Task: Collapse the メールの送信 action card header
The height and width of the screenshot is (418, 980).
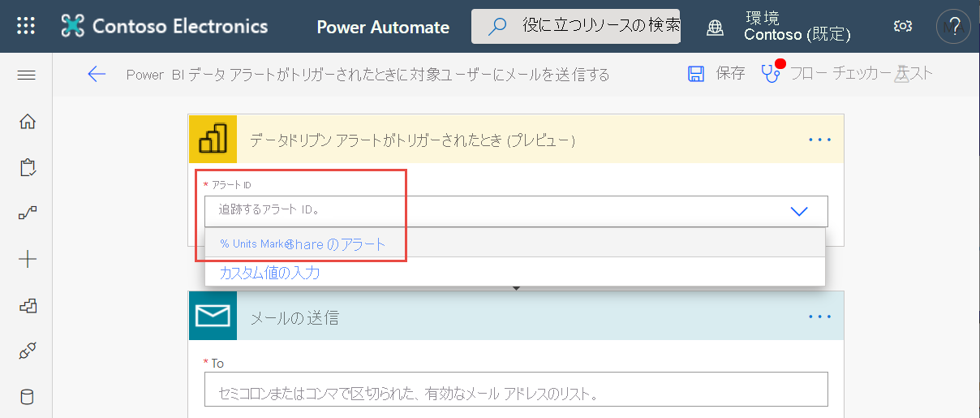Action: pyautogui.click(x=516, y=317)
